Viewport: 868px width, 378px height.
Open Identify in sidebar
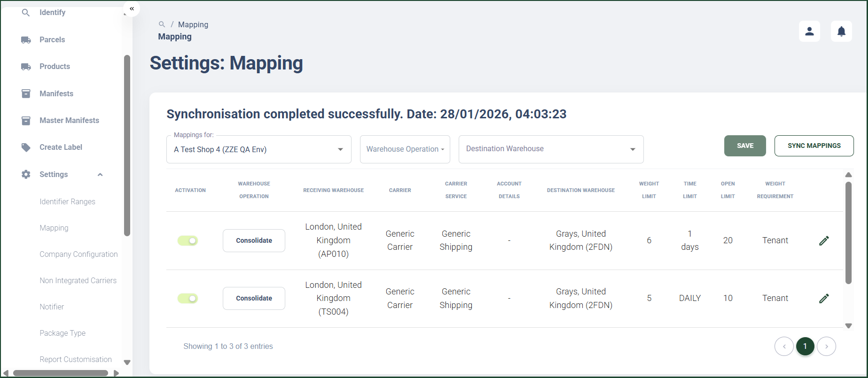tap(52, 13)
